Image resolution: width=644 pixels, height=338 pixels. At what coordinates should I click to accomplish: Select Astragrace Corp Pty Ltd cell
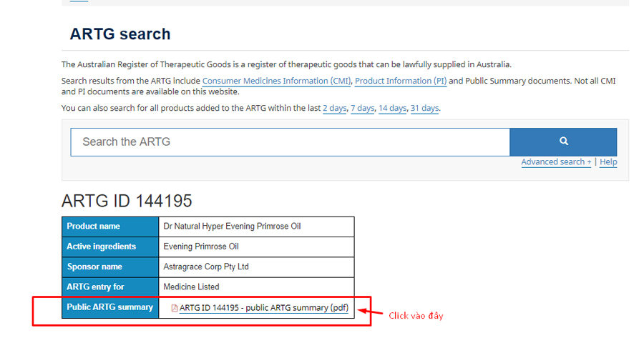click(x=256, y=267)
